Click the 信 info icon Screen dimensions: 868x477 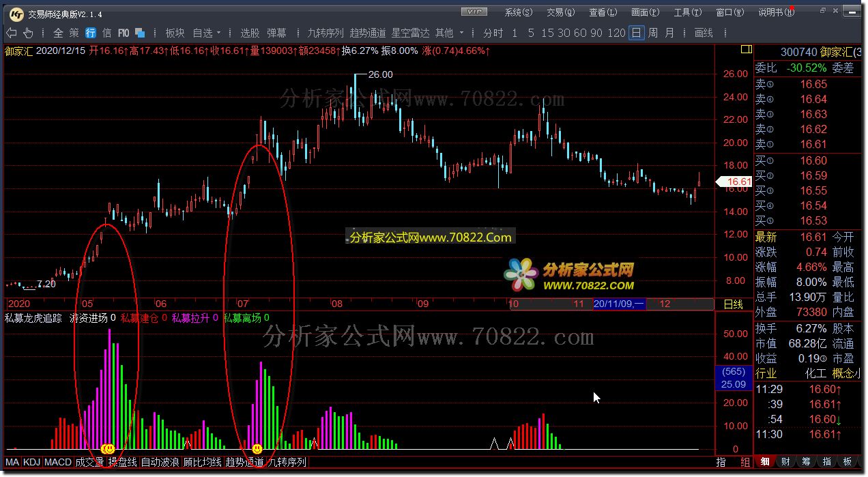point(106,33)
